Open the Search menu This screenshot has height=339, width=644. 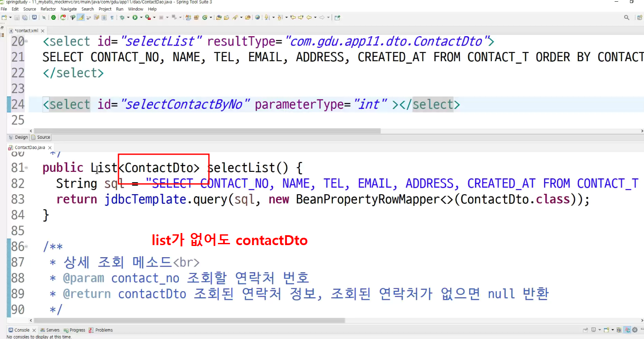87,9
